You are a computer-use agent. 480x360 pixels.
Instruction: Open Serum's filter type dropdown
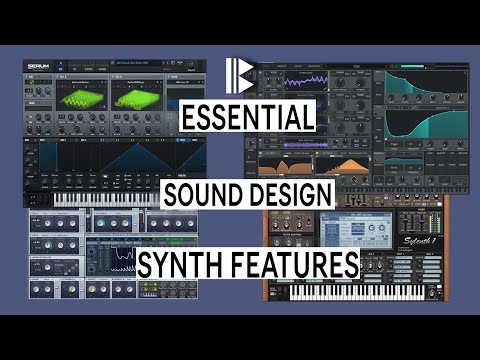pos(185,82)
